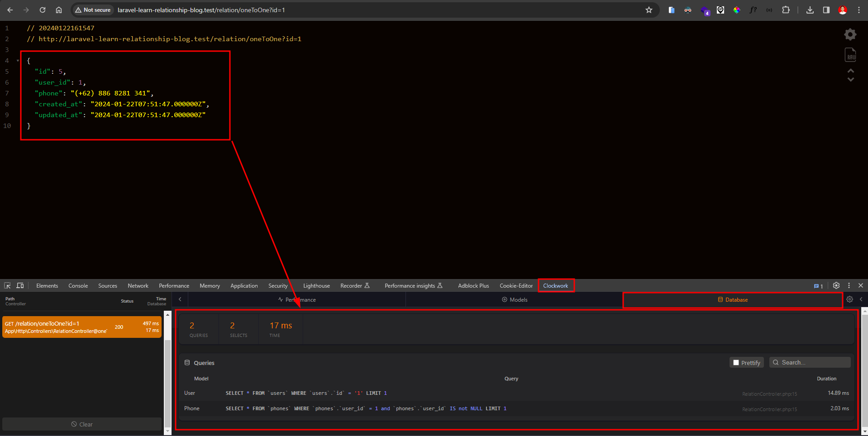Enable the Prettify checkbox
Viewport: 868px width, 436px height.
coord(736,363)
